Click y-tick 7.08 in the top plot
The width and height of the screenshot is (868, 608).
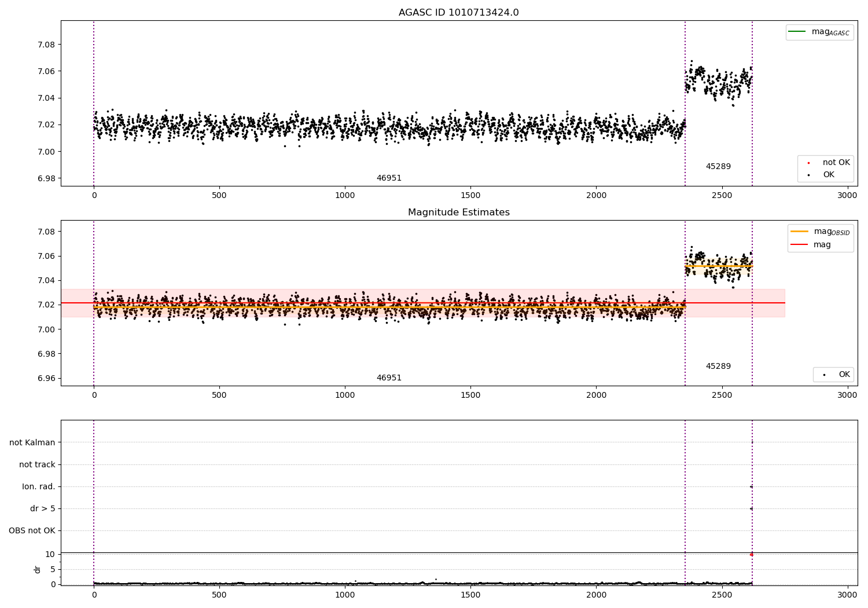tap(46, 45)
